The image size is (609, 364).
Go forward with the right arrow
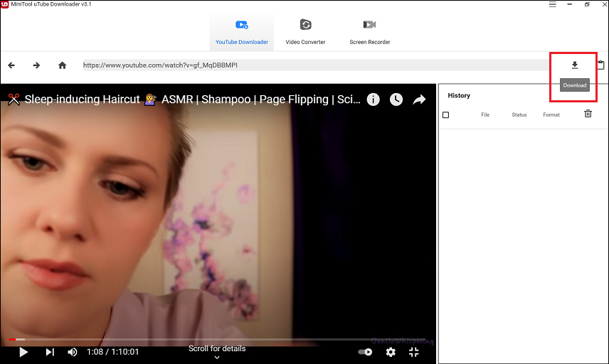(36, 65)
